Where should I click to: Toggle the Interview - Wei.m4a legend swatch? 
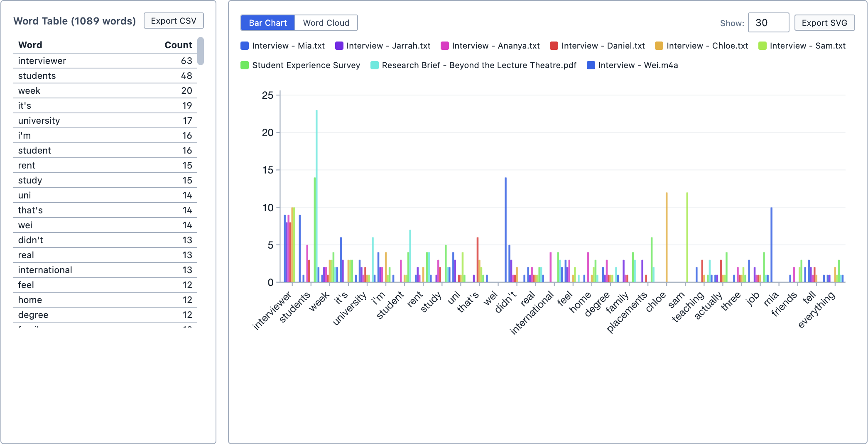coord(591,65)
